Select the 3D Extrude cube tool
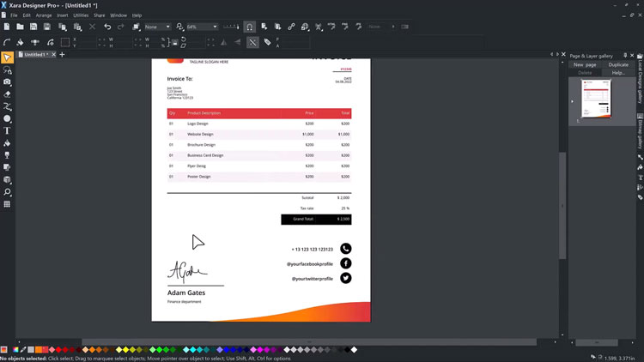The width and height of the screenshot is (644, 362). (7, 180)
